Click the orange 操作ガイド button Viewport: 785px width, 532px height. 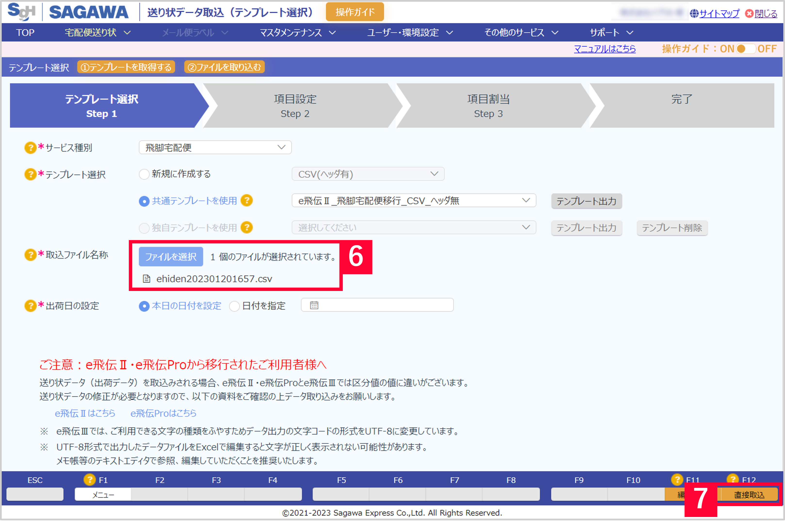tap(355, 12)
